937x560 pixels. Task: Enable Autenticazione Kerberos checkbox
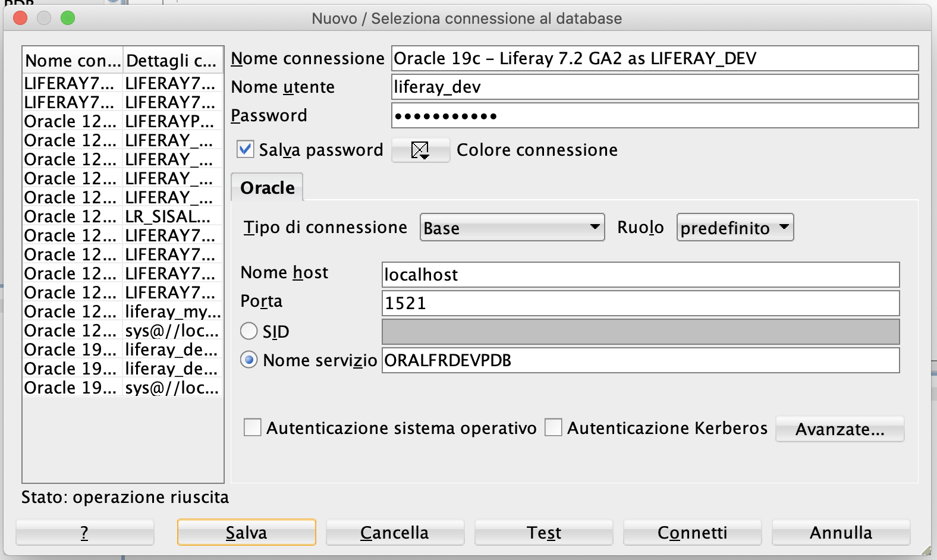pyautogui.click(x=554, y=427)
